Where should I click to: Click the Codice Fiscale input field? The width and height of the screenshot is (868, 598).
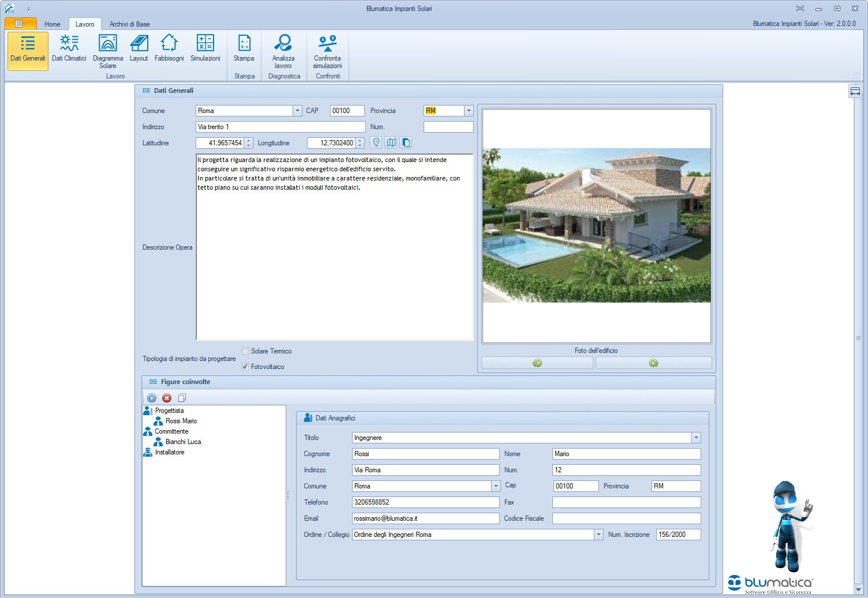click(626, 518)
